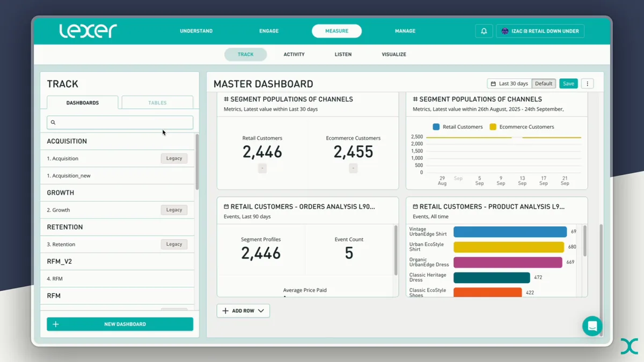
Task: Click the calendar icon on Orders Analysis card
Action: pos(226,206)
